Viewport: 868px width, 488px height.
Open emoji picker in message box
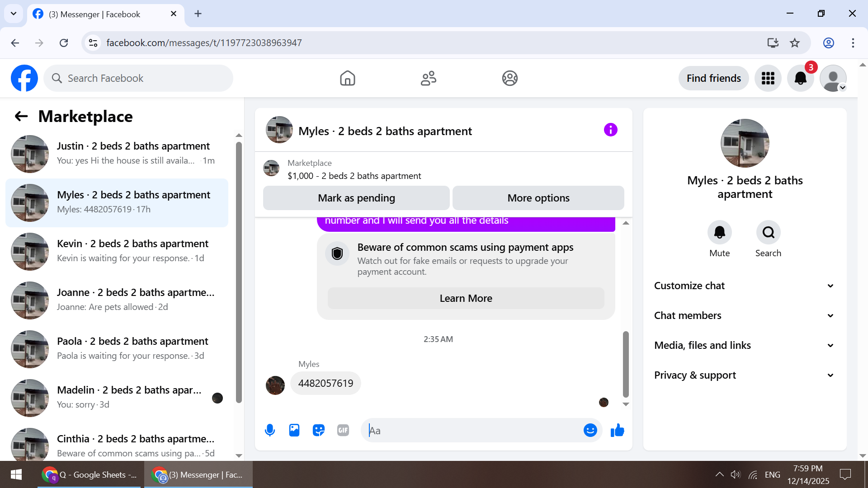(590, 430)
